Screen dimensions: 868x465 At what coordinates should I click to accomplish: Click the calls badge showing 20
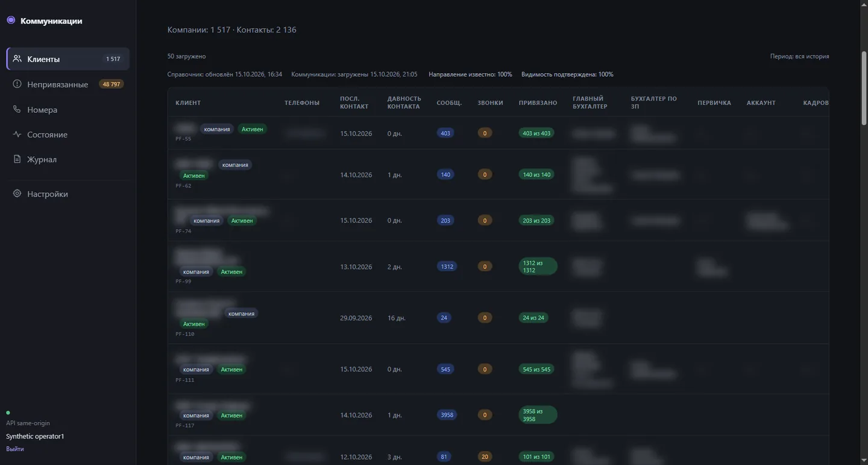[485, 457]
